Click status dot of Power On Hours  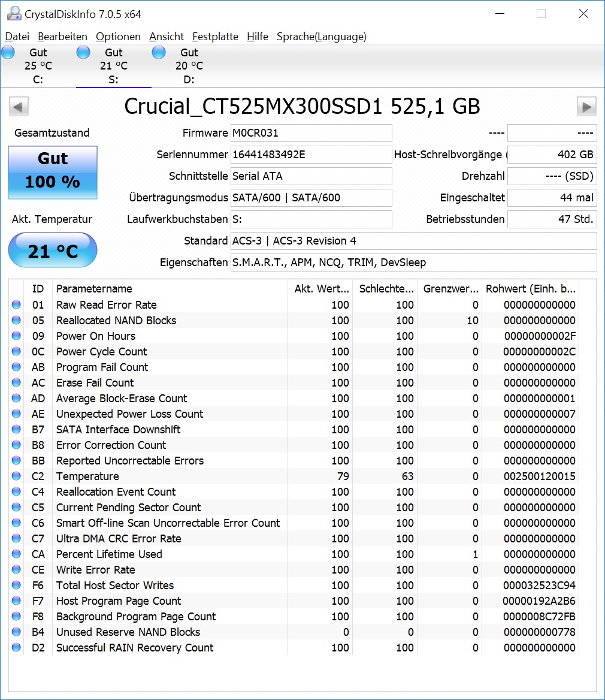(17, 336)
